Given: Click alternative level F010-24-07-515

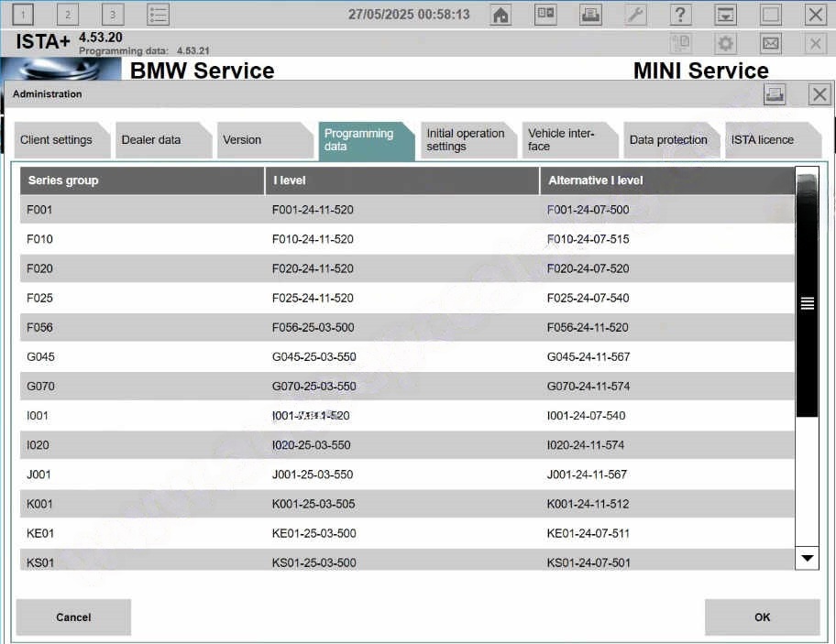Looking at the screenshot, I should [x=588, y=239].
